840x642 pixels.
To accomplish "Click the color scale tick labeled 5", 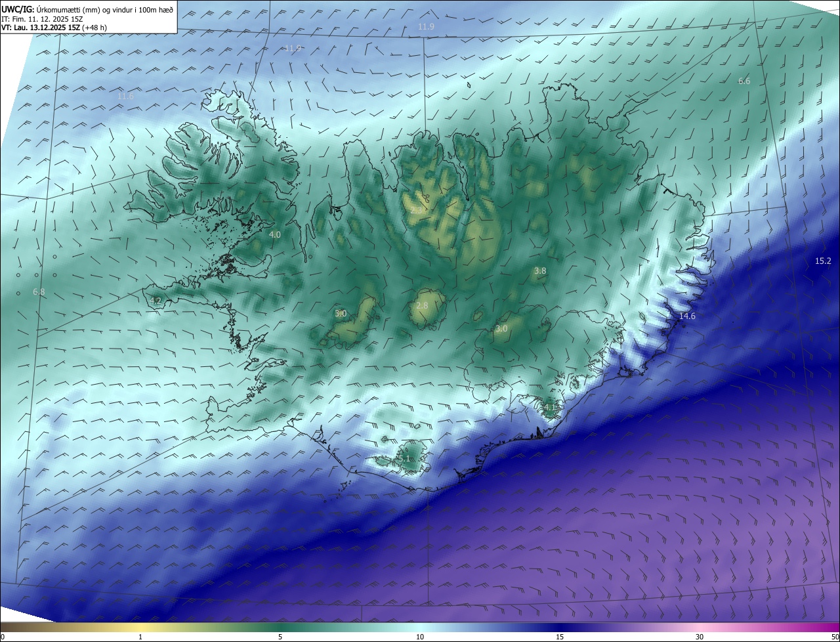I will tap(280, 637).
